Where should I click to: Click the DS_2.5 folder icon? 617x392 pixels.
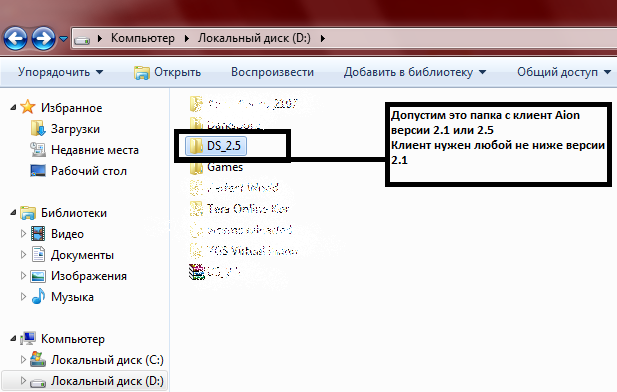196,145
